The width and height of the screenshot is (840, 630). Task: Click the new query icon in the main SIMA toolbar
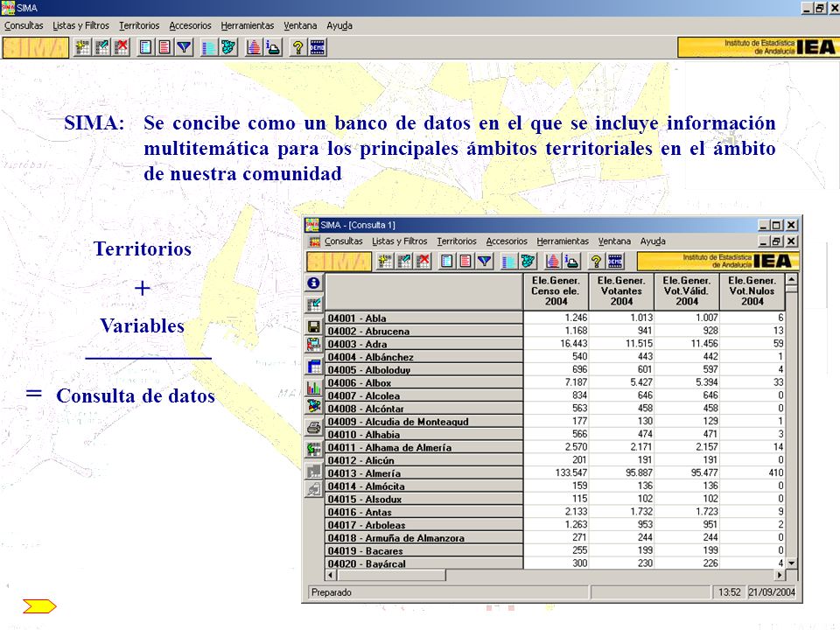tap(82, 47)
